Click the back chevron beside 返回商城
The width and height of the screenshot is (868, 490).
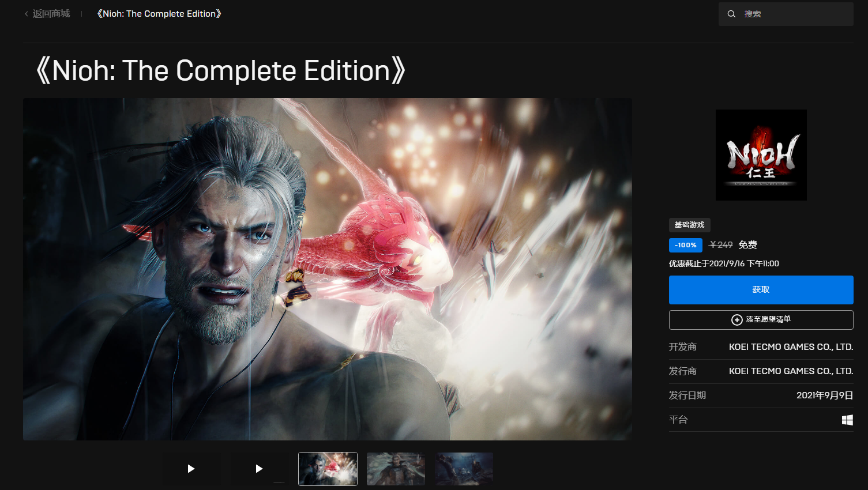coord(27,14)
